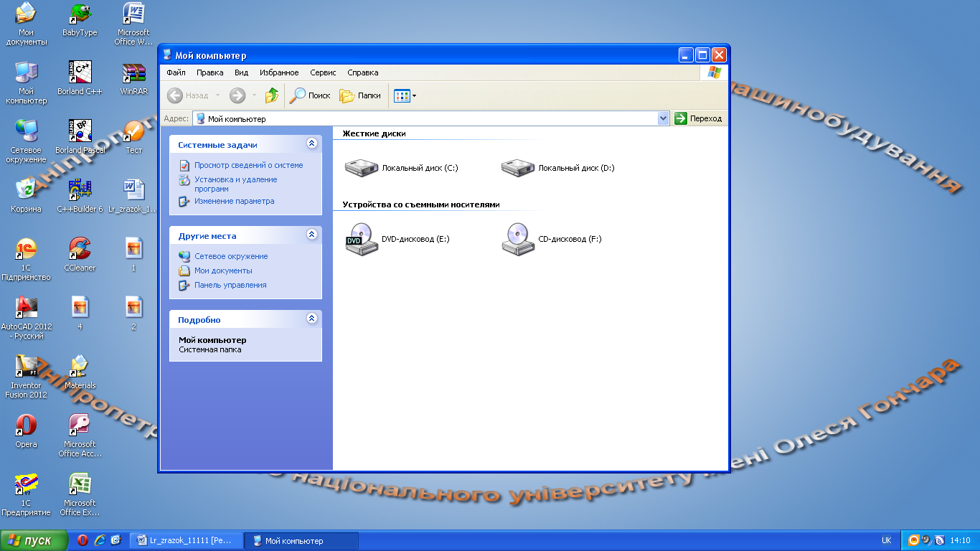Open the Вид menu

pos(241,72)
